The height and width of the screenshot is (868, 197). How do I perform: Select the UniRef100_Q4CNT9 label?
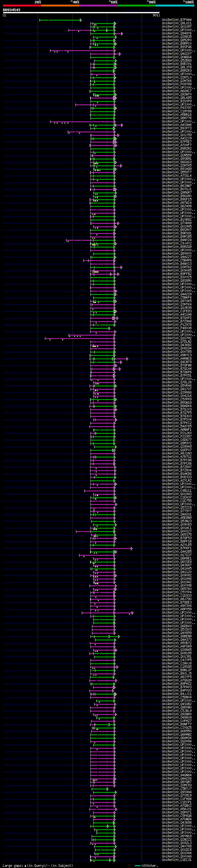(x=176, y=362)
